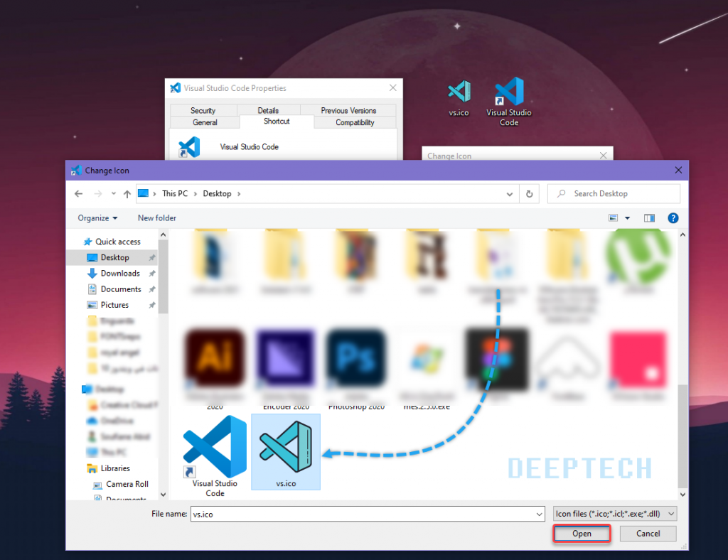Expand the chevron after Desktop breadcrumb
728x560 pixels.
click(x=239, y=194)
